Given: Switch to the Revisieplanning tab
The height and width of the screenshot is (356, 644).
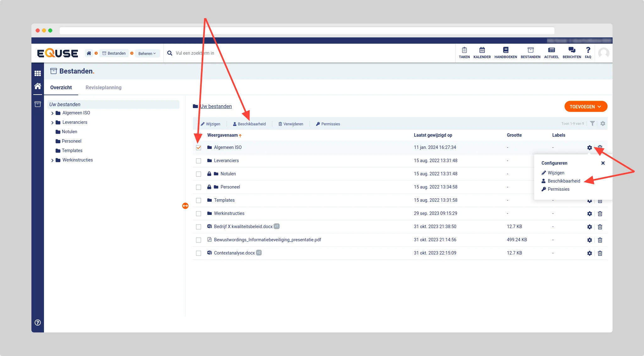Looking at the screenshot, I should pos(103,87).
